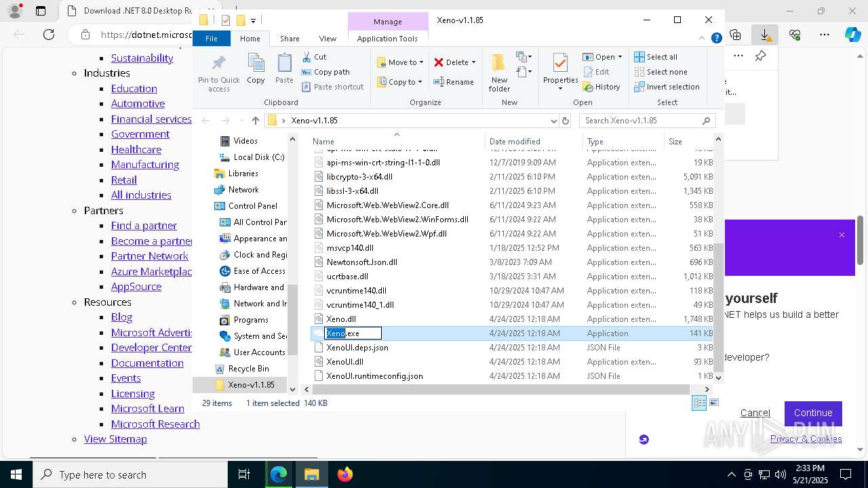
Task: Click the Copy ribbon icon
Action: pos(256,68)
